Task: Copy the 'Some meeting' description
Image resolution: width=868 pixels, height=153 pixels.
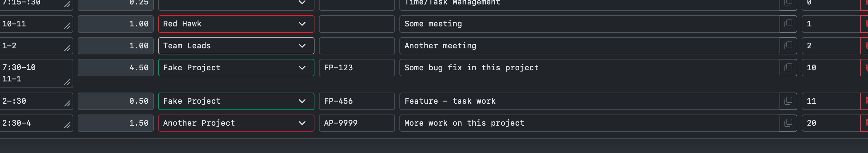Action: [x=788, y=24]
